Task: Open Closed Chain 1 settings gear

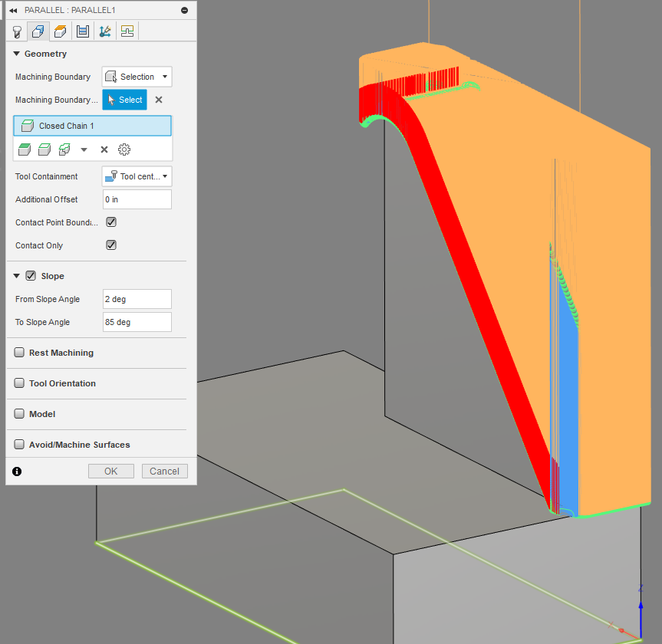Action: click(124, 149)
